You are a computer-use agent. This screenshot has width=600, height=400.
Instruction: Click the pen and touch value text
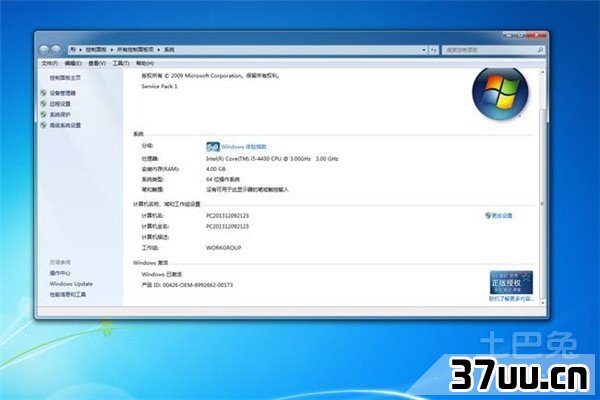[247, 189]
